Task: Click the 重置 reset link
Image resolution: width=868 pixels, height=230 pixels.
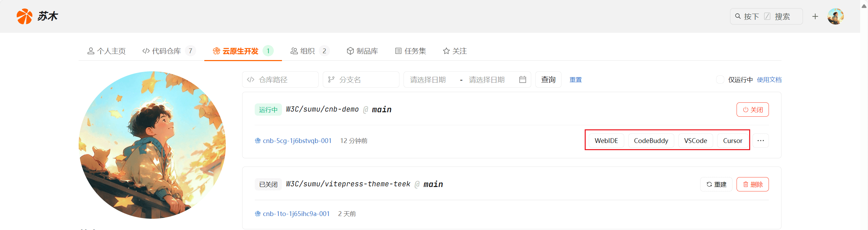Action: coord(576,80)
